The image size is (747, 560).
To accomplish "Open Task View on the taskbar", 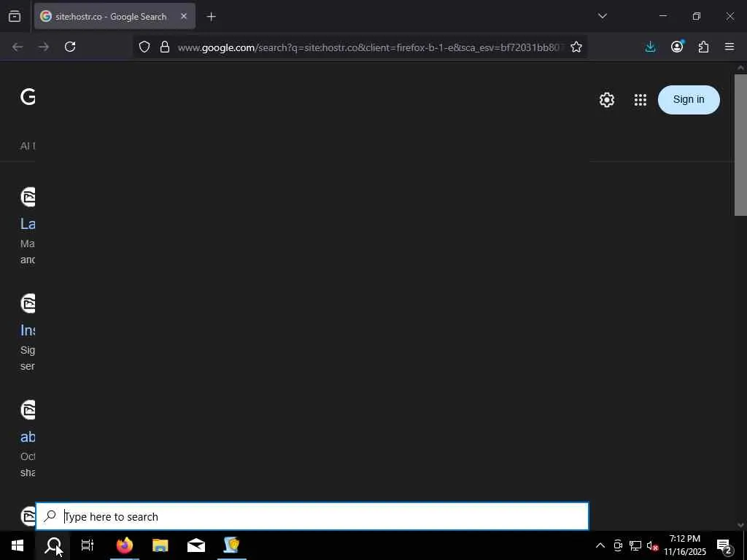I will click(x=88, y=545).
